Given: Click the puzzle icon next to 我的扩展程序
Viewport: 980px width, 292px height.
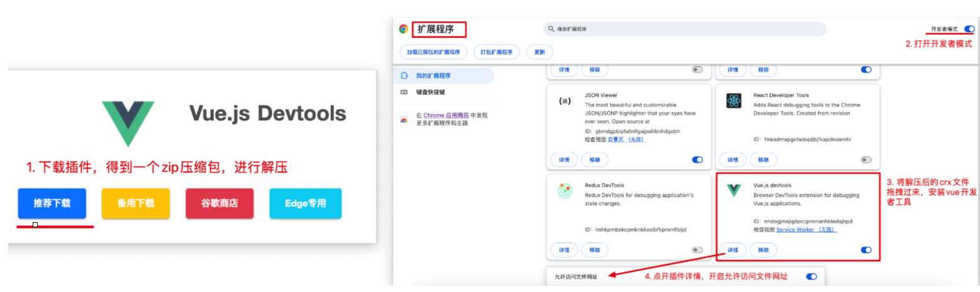Looking at the screenshot, I should tap(404, 76).
